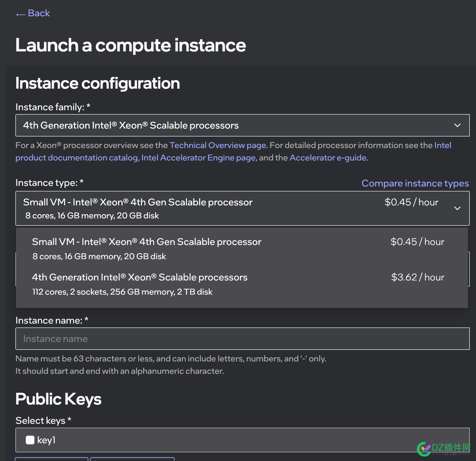Image resolution: width=476 pixels, height=461 pixels.
Task: Focus the Instance name input field
Action: tap(242, 339)
